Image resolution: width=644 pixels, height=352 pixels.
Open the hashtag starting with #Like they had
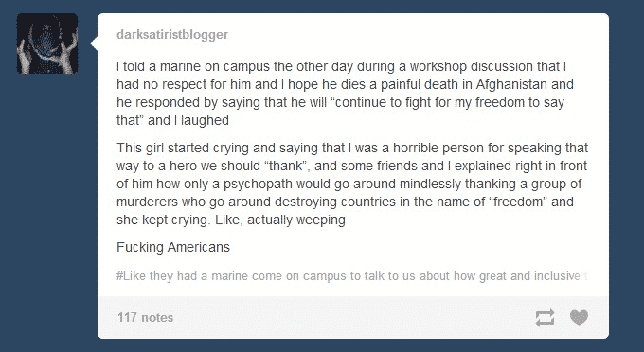pyautogui.click(x=352, y=275)
